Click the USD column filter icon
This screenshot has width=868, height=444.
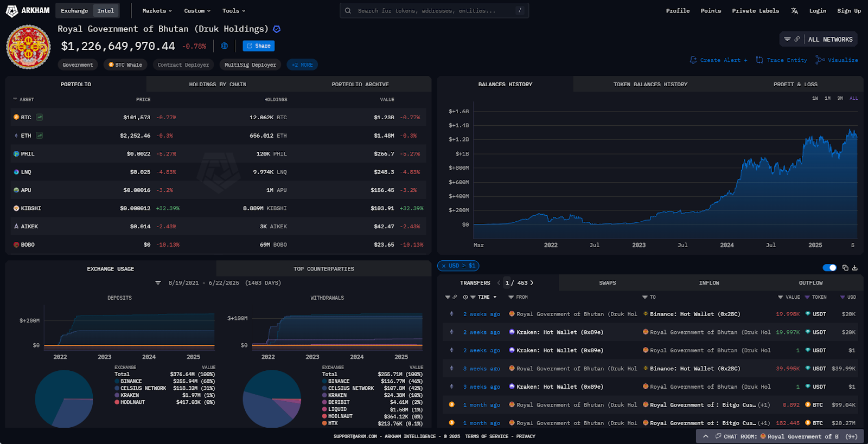(x=843, y=297)
